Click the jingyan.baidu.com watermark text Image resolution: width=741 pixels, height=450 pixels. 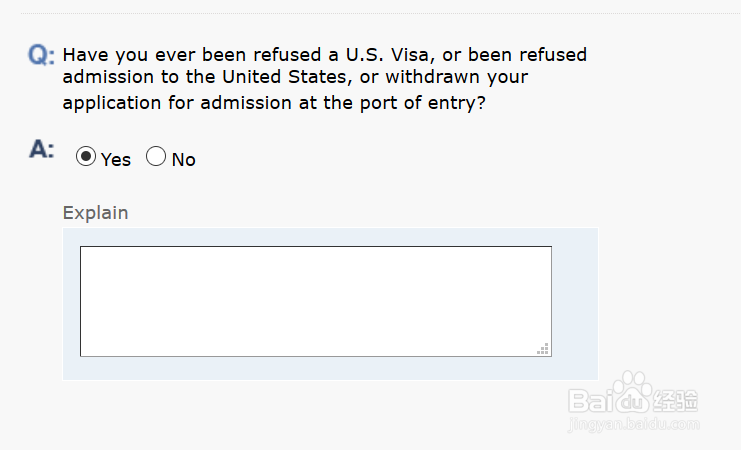[633, 425]
